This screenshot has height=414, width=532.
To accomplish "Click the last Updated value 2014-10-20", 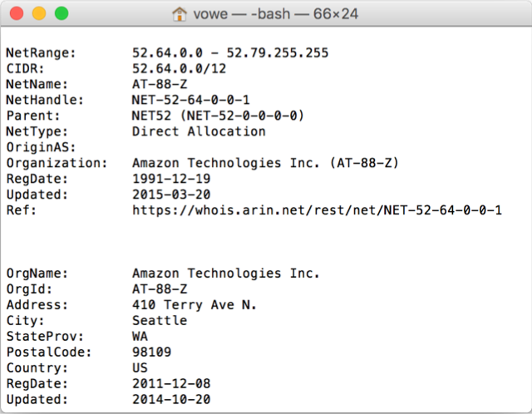I will (x=170, y=399).
